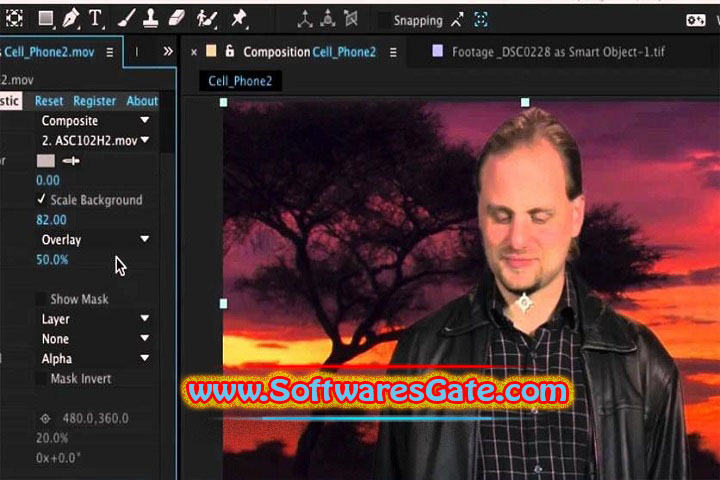Click the 480.0,360.0 position value
This screenshot has width=720, height=480.
pyautogui.click(x=96, y=418)
